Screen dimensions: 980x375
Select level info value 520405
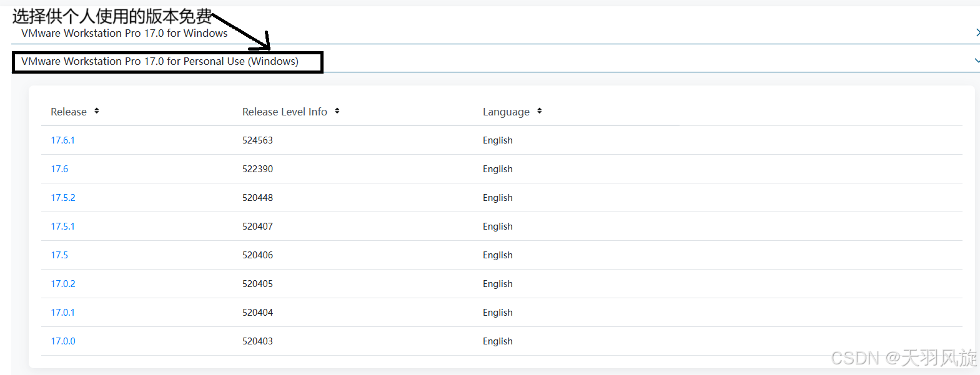point(257,284)
